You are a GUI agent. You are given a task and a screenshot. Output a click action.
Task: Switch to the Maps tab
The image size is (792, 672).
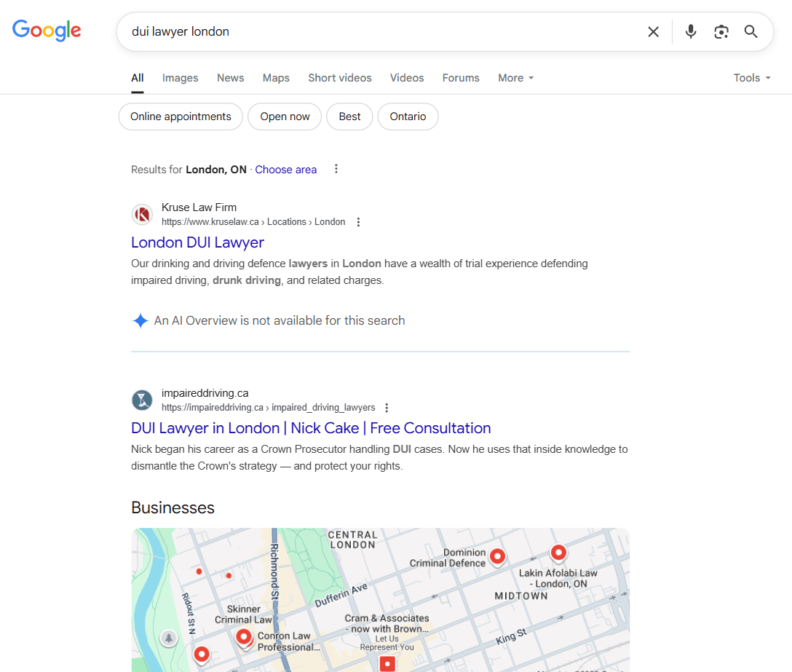click(x=276, y=78)
